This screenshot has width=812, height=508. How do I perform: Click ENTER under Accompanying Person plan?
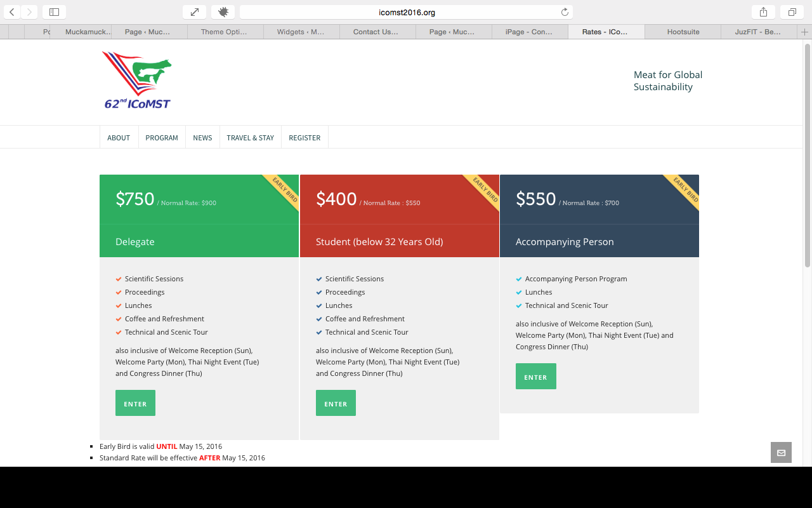tap(535, 377)
